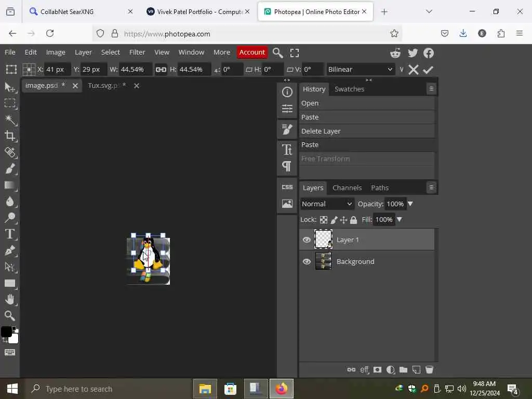The height and width of the screenshot is (399, 532).
Task: Toggle lock transparent pixels
Action: [324, 220]
